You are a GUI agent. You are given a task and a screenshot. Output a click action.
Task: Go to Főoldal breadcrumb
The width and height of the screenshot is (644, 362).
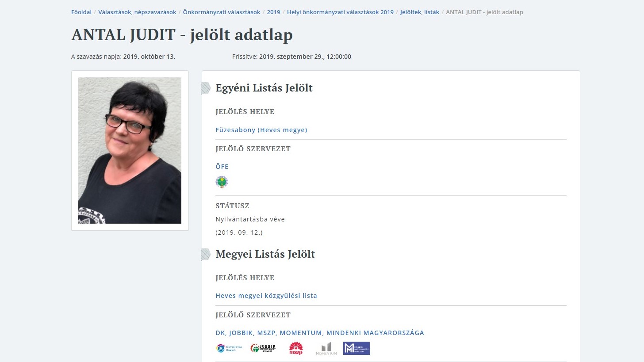(x=81, y=12)
